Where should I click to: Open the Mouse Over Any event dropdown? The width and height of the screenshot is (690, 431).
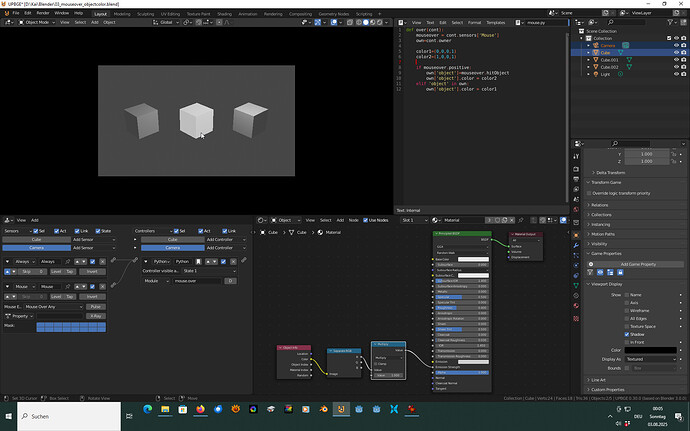54,306
